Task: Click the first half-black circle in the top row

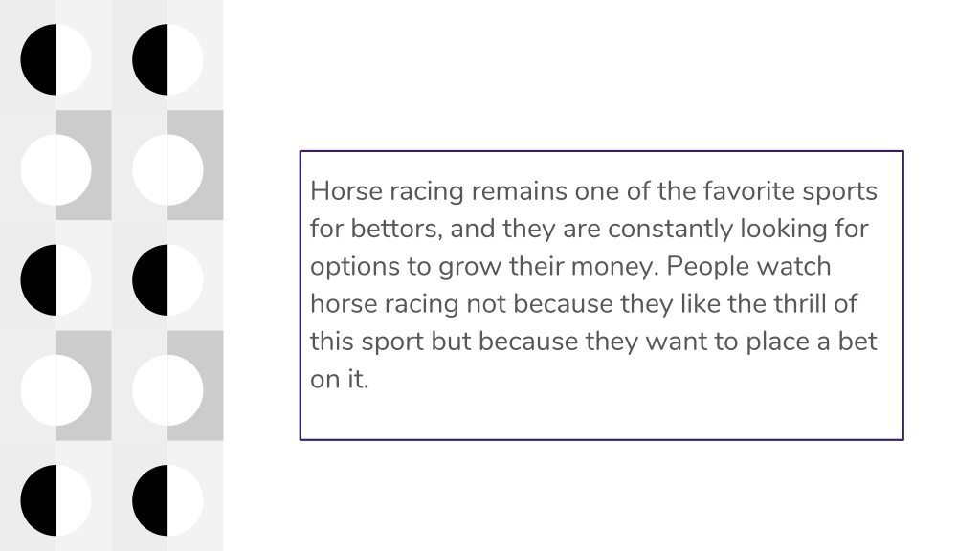Action: click(56, 60)
